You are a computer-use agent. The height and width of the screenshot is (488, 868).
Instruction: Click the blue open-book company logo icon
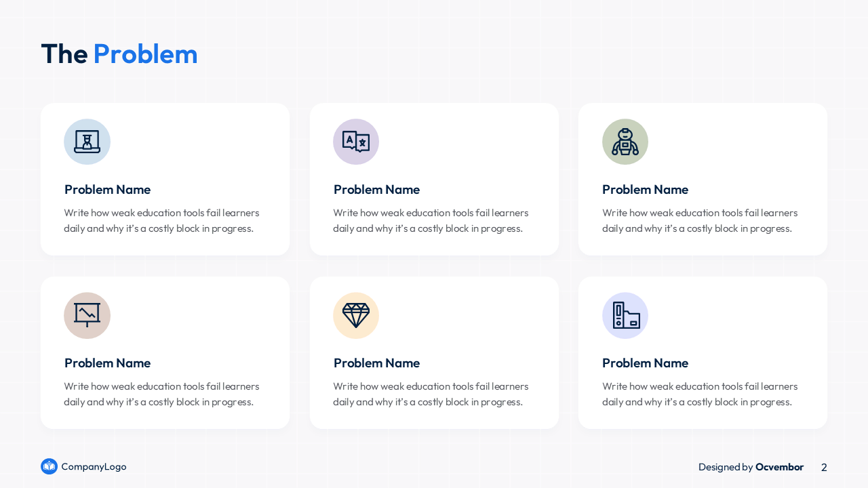(x=49, y=466)
